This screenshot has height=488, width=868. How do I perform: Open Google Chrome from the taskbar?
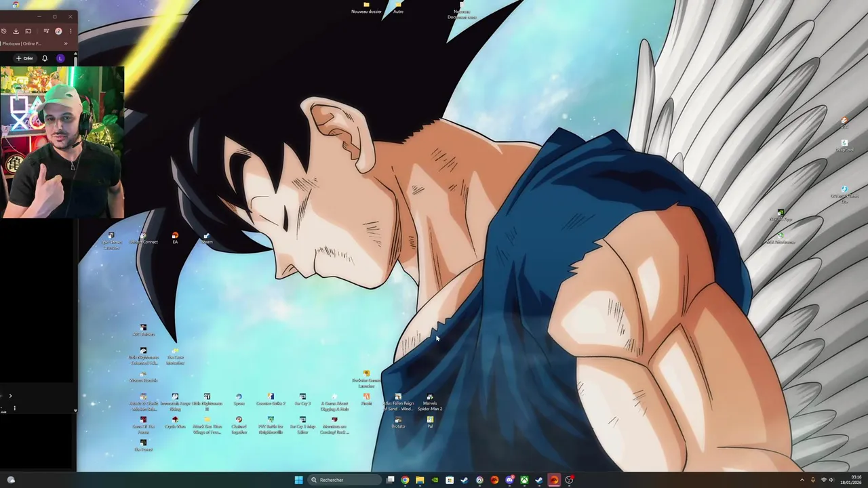(x=405, y=480)
